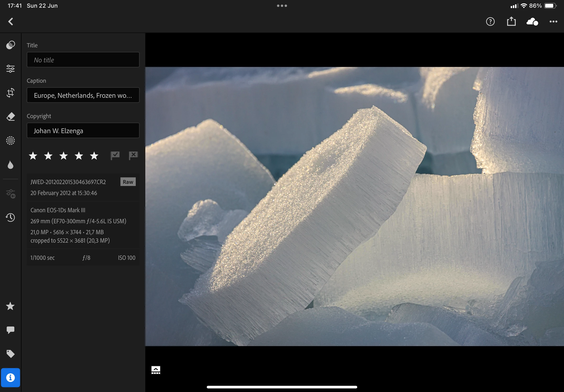Open the three-dot more options menu
The width and height of the screenshot is (564, 392).
553,22
